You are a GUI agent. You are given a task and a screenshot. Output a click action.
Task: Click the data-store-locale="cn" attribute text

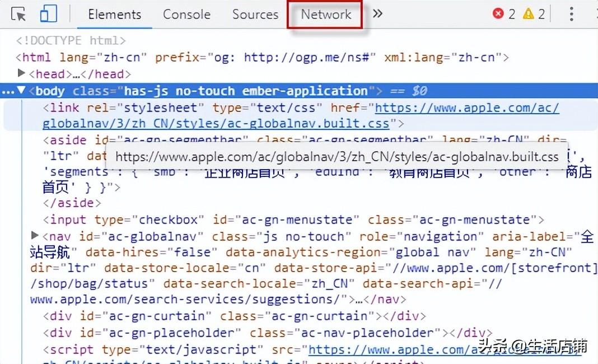[x=185, y=268]
